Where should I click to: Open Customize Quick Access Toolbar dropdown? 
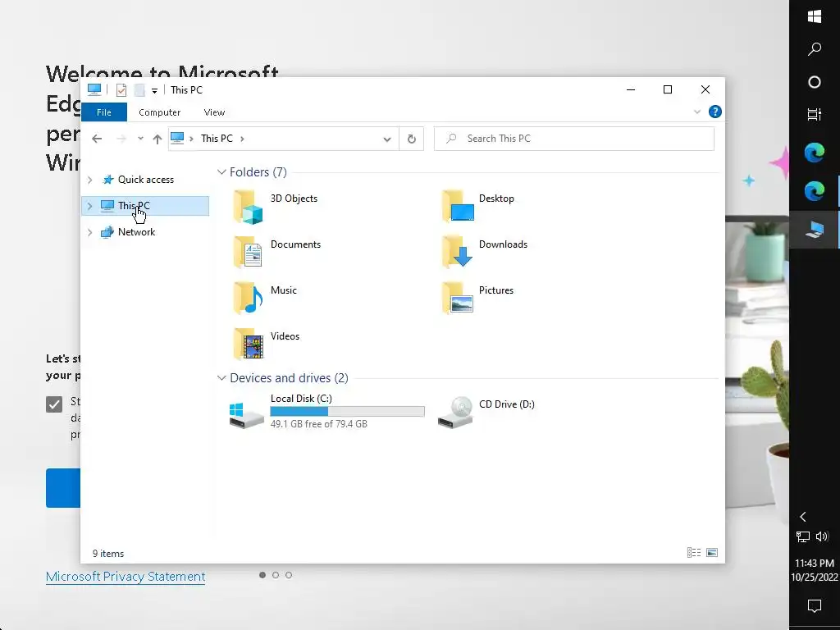point(154,90)
